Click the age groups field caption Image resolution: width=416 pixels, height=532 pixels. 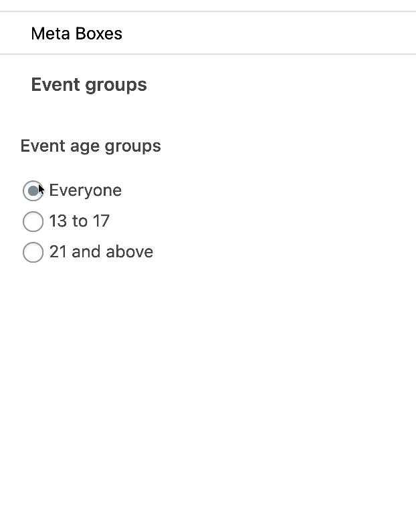point(90,146)
